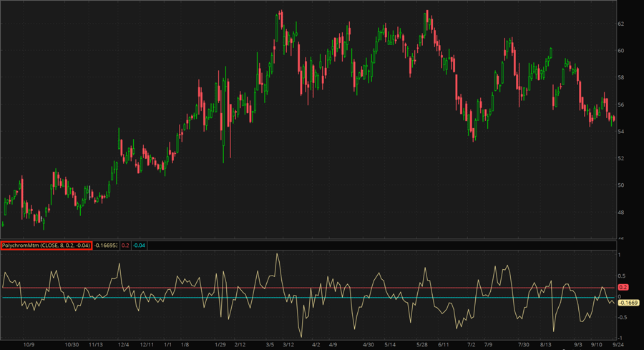Click the red 0.2 bubble on right axis
The height and width of the screenshot is (350, 644).
point(623,288)
